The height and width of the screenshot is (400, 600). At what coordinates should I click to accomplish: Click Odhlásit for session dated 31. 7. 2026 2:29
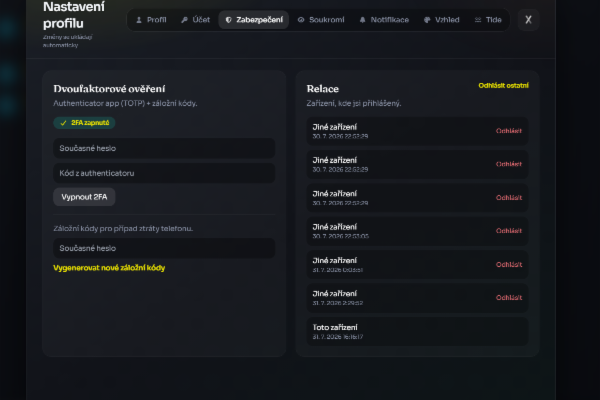509,298
